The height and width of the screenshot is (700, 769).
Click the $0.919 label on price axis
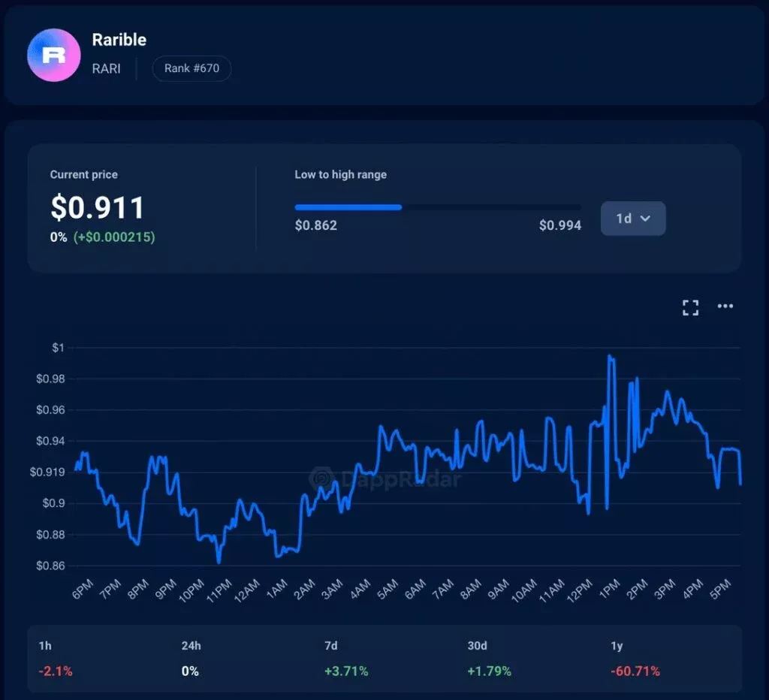pos(47,472)
